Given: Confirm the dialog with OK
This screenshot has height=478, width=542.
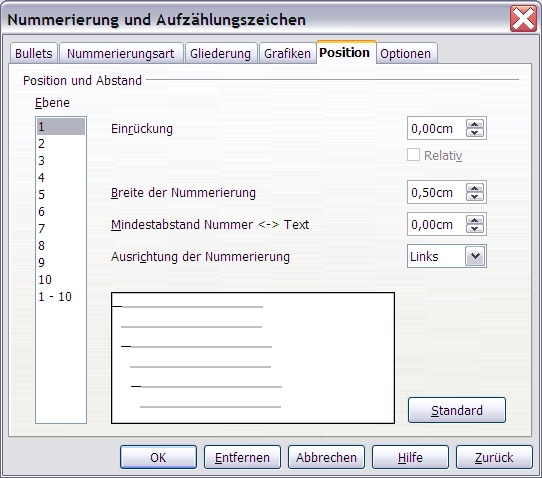Looking at the screenshot, I should tap(158, 457).
